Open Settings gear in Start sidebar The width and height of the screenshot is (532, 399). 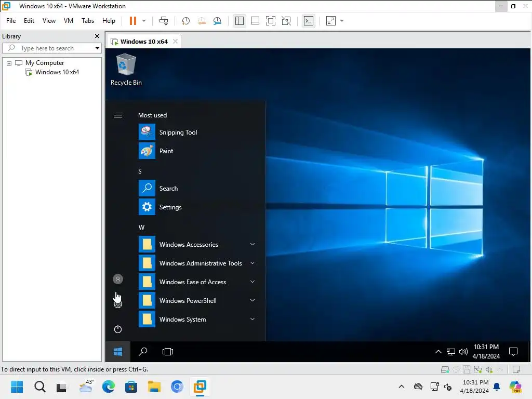point(118,303)
